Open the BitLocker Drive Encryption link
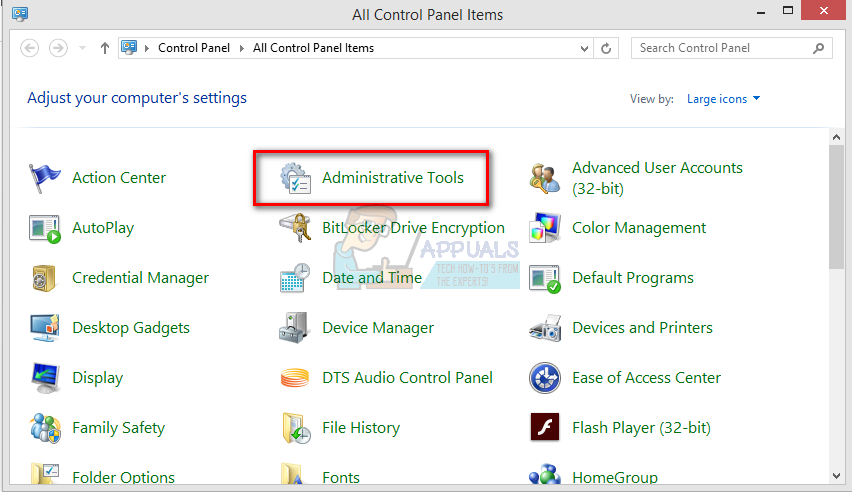852x492 pixels. click(x=414, y=228)
